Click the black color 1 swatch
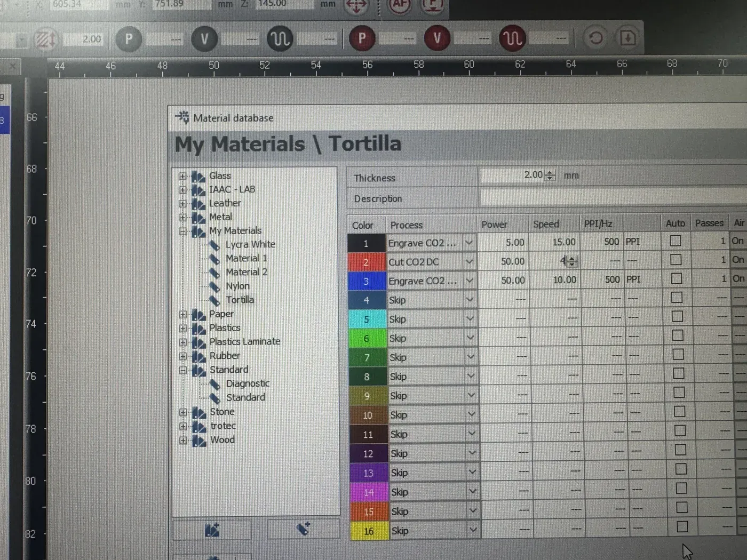This screenshot has height=560, width=747. (366, 243)
